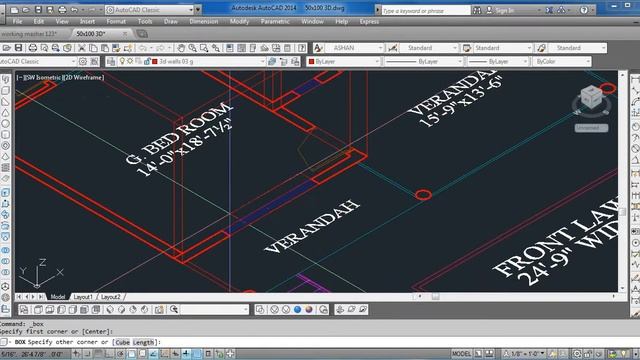Choose the Cube option in command line
The width and height of the screenshot is (640, 360).
pyautogui.click(x=122, y=342)
